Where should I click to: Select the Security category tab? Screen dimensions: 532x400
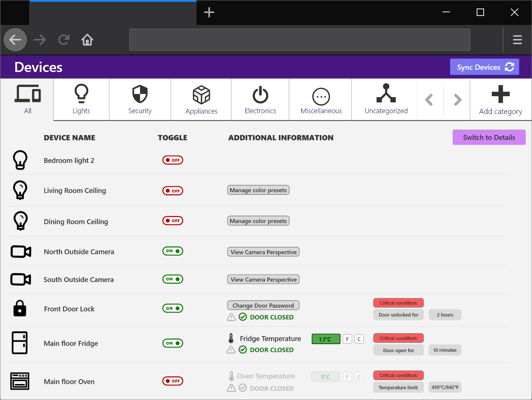[x=140, y=99]
